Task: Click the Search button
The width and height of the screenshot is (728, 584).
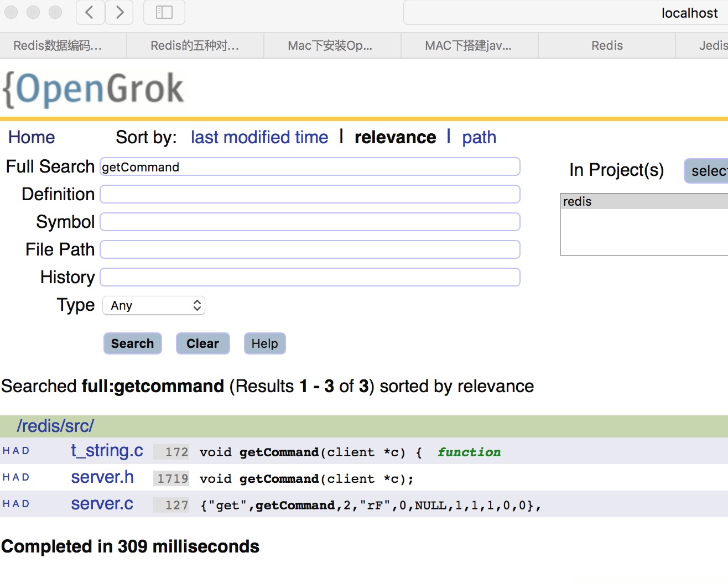Action: coord(133,343)
